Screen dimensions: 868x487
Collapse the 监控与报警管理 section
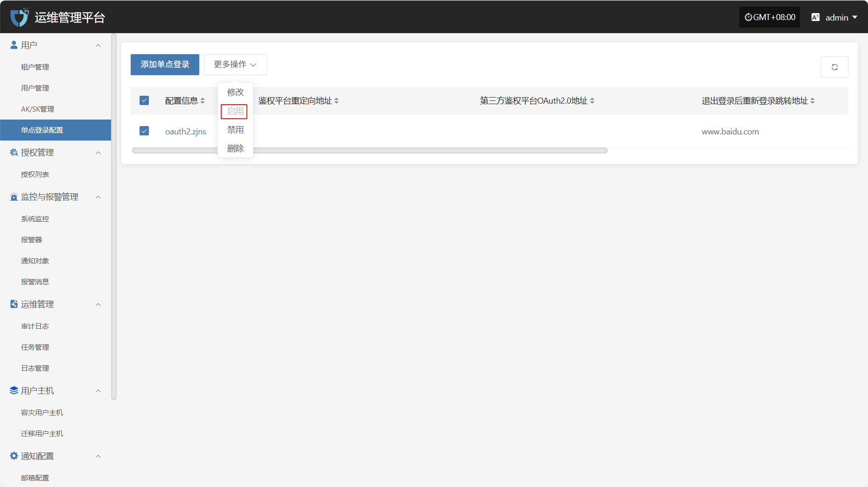click(x=98, y=197)
